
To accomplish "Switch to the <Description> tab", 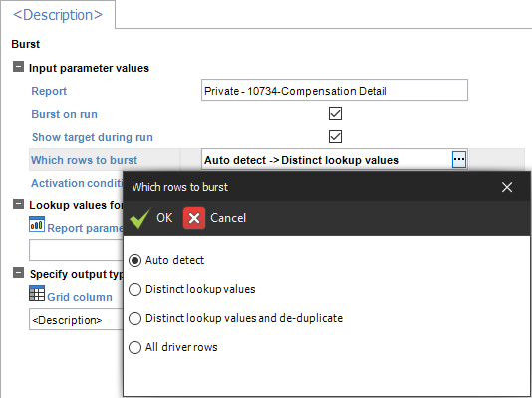I will click(x=58, y=15).
